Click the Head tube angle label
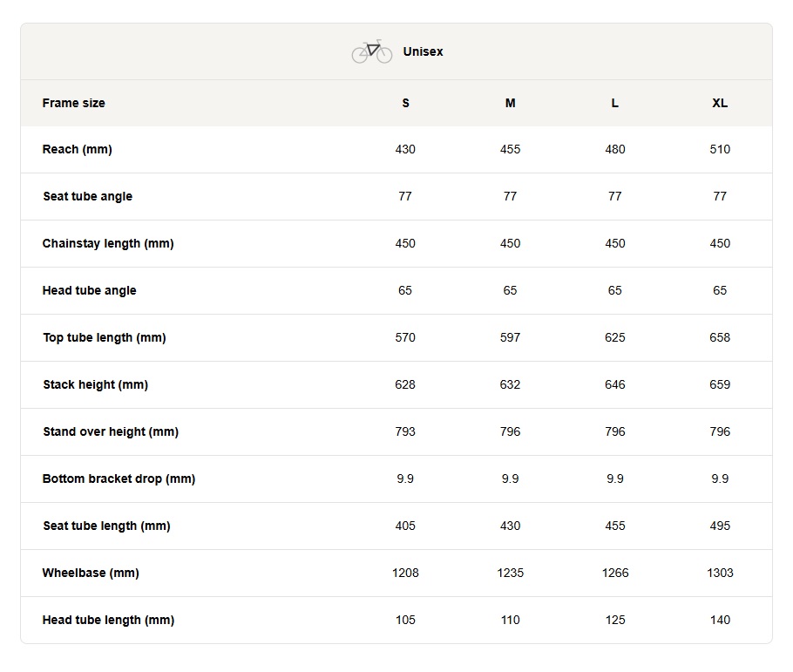The image size is (793, 672). click(x=90, y=290)
